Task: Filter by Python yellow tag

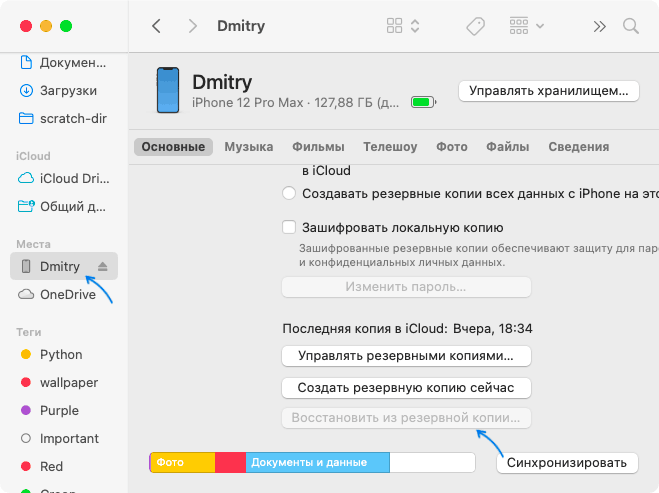Action: point(51,354)
